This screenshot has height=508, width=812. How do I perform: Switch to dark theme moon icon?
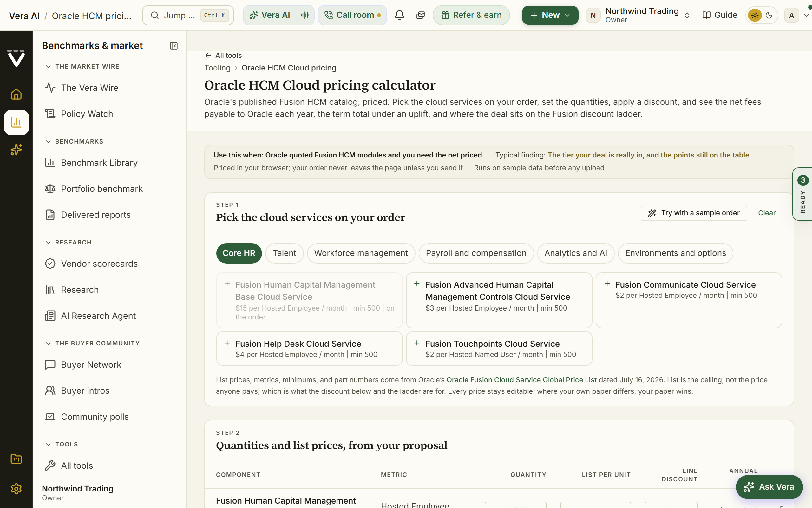(769, 15)
